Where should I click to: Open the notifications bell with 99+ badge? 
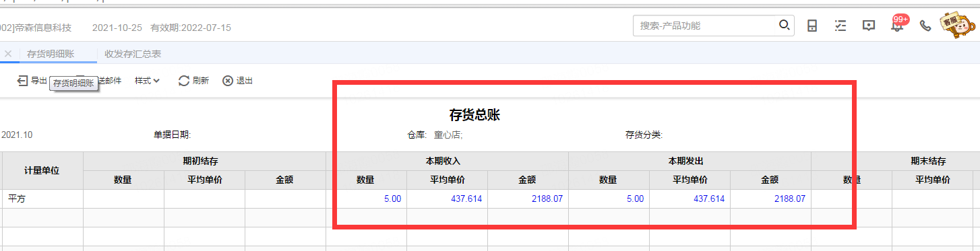[898, 24]
